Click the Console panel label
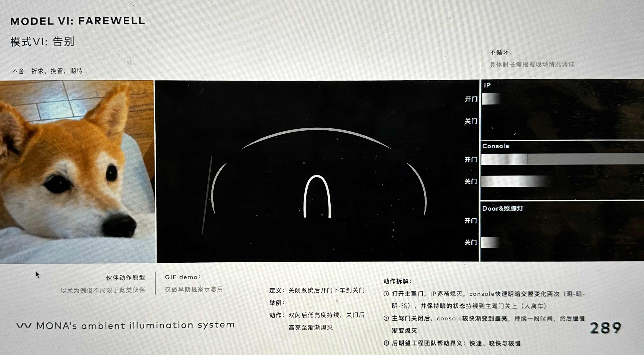Viewport: 644px width, 355px height. tap(495, 146)
